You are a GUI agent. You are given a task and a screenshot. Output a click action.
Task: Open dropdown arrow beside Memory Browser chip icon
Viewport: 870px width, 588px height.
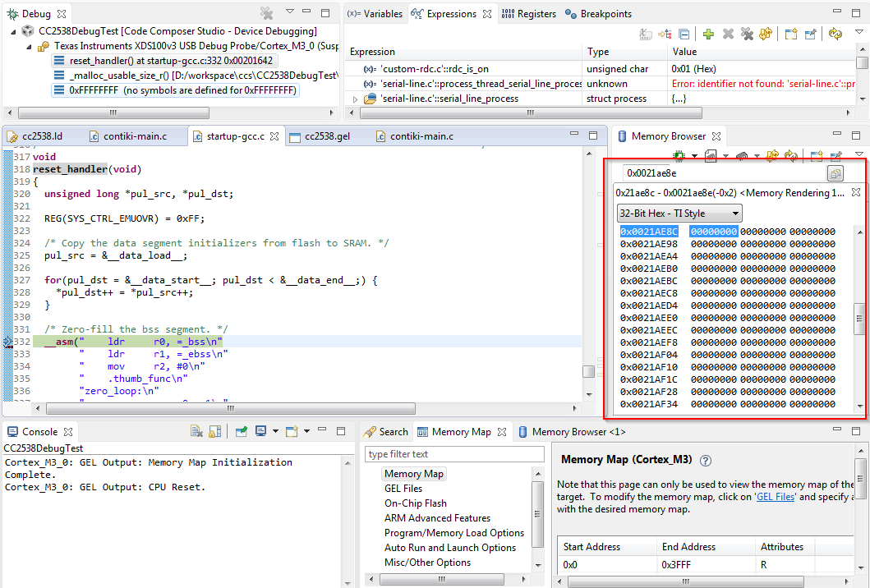(x=694, y=157)
